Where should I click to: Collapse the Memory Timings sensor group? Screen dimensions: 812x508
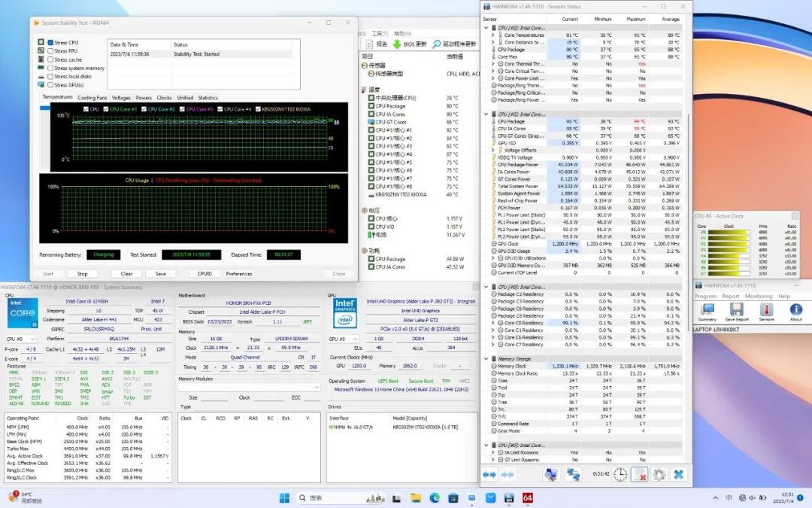[x=486, y=359]
